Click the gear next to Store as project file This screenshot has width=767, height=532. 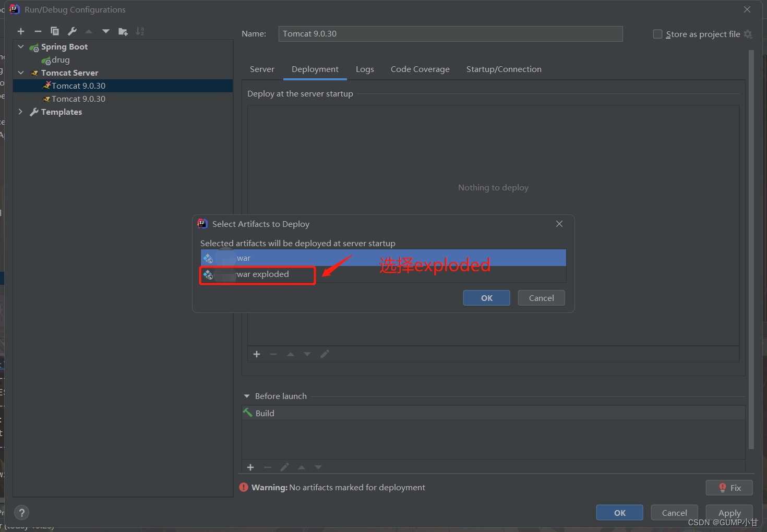748,34
